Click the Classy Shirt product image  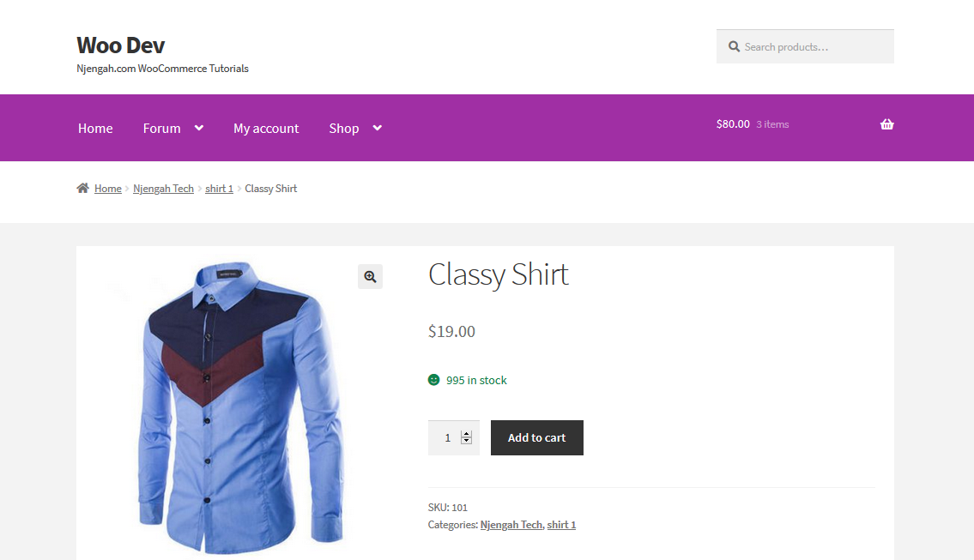pos(240,403)
